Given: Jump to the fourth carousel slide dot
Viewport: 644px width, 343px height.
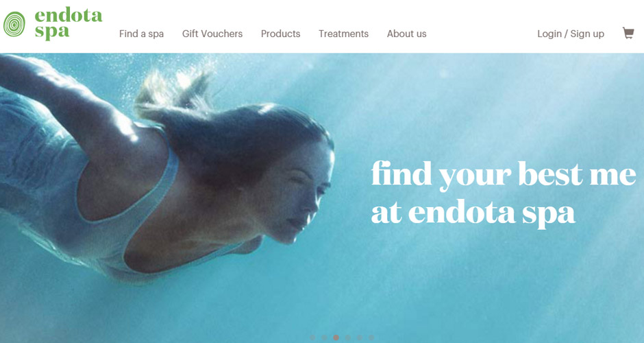Looking at the screenshot, I should click(348, 338).
